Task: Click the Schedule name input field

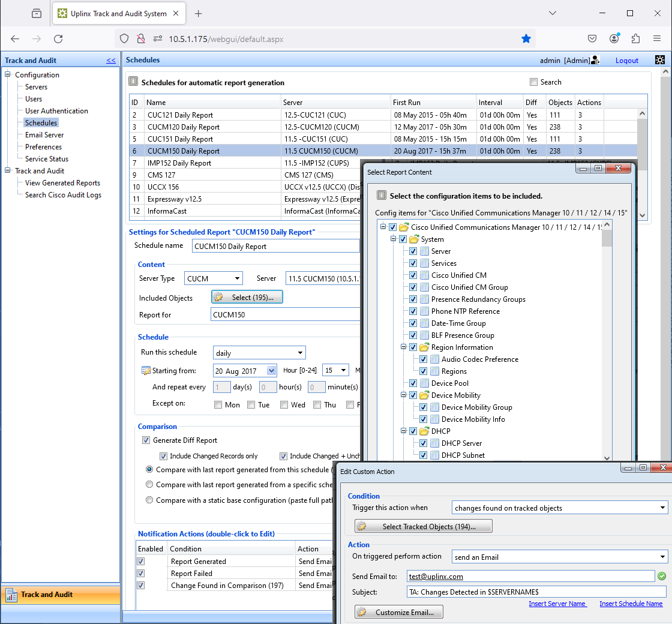Action: (x=276, y=246)
